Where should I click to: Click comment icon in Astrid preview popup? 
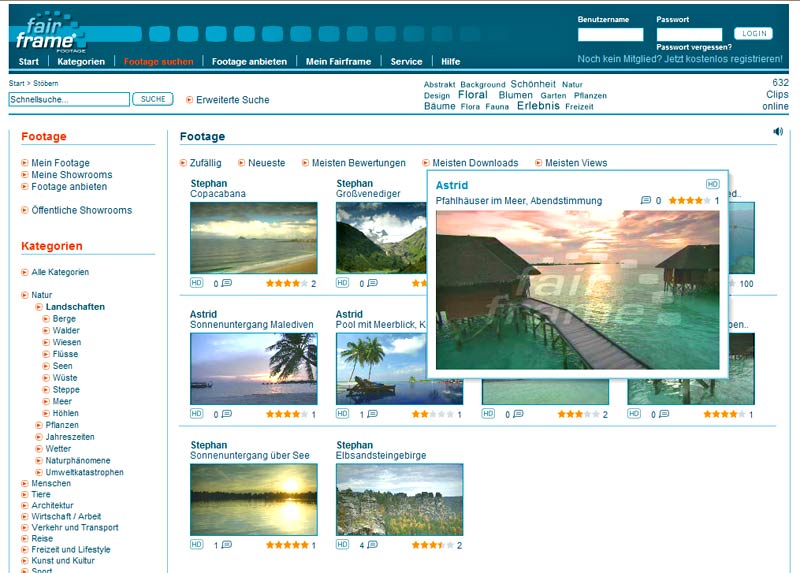[x=646, y=201]
